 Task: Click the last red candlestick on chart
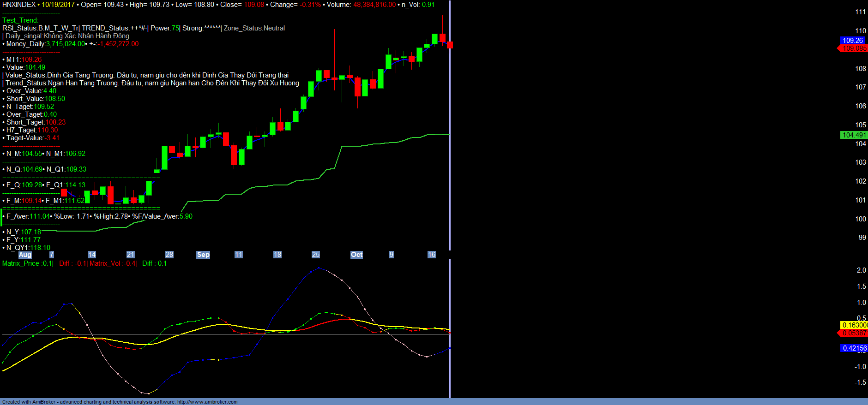(x=450, y=45)
